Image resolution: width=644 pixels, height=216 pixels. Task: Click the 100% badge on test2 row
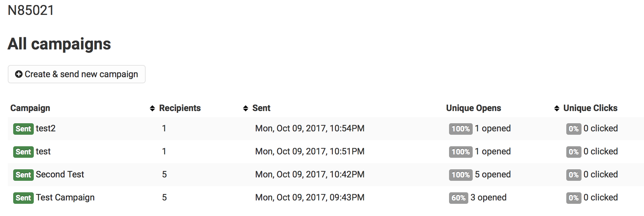pyautogui.click(x=461, y=129)
